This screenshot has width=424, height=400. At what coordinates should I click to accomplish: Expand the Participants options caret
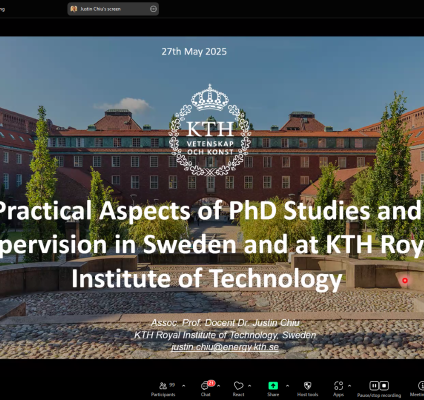[184, 386]
